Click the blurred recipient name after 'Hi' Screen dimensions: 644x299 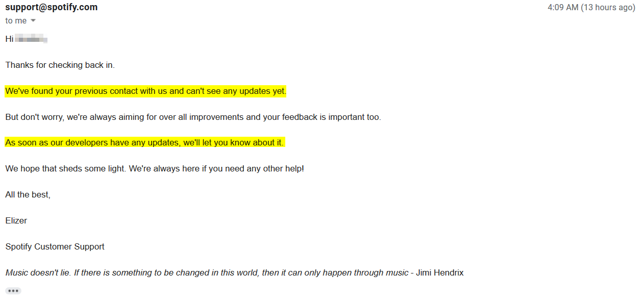click(31, 39)
